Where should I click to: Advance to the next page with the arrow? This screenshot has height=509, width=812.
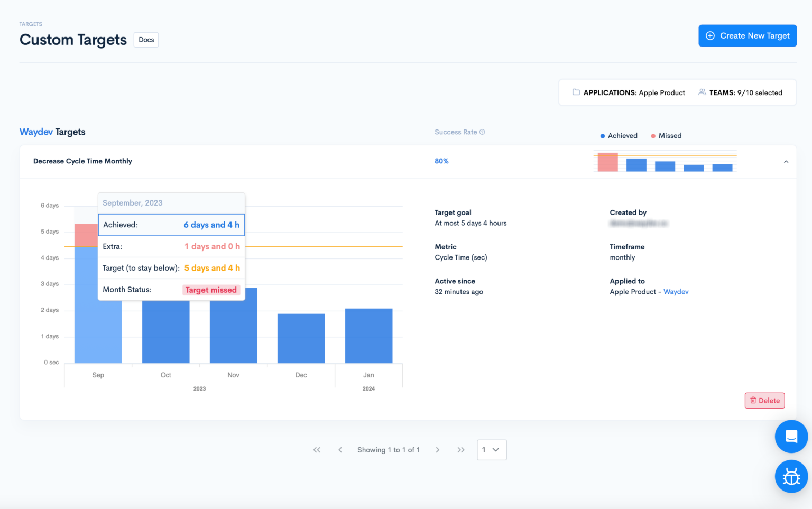tap(438, 450)
